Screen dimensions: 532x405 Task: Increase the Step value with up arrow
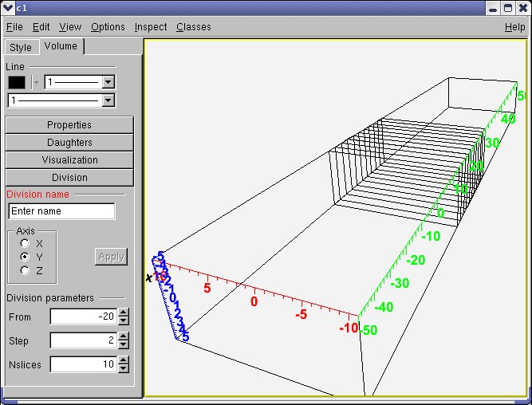click(123, 337)
